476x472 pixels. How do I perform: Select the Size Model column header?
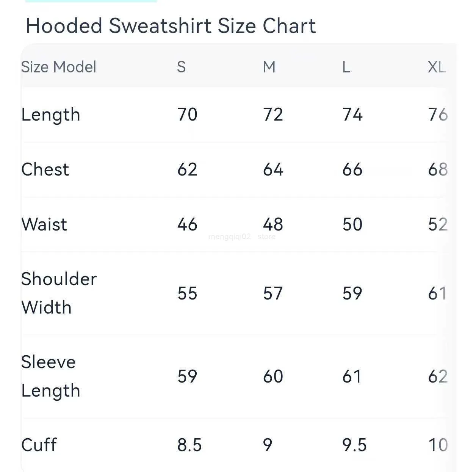click(59, 67)
